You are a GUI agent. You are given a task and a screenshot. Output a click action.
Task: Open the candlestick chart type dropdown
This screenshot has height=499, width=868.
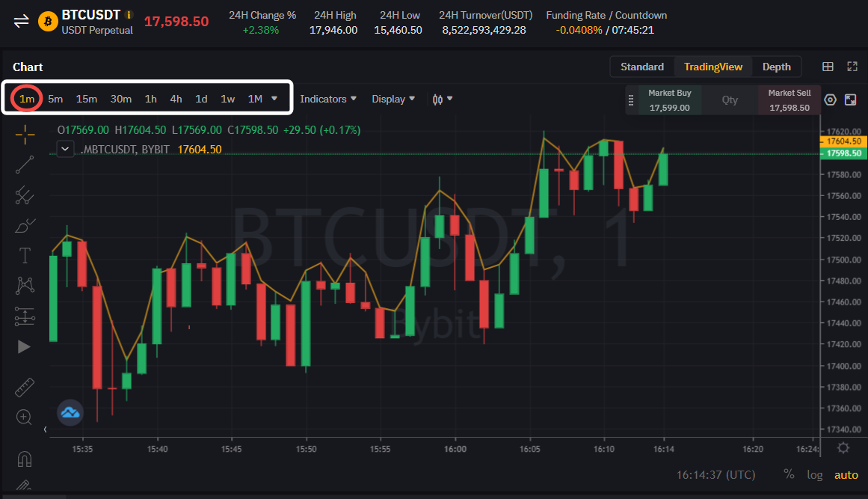point(443,99)
